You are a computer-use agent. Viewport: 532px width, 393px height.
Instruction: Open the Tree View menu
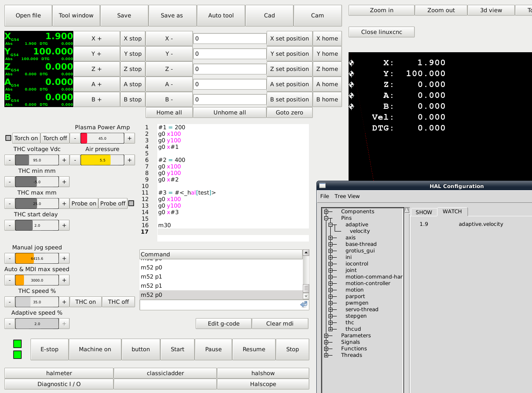pos(347,196)
